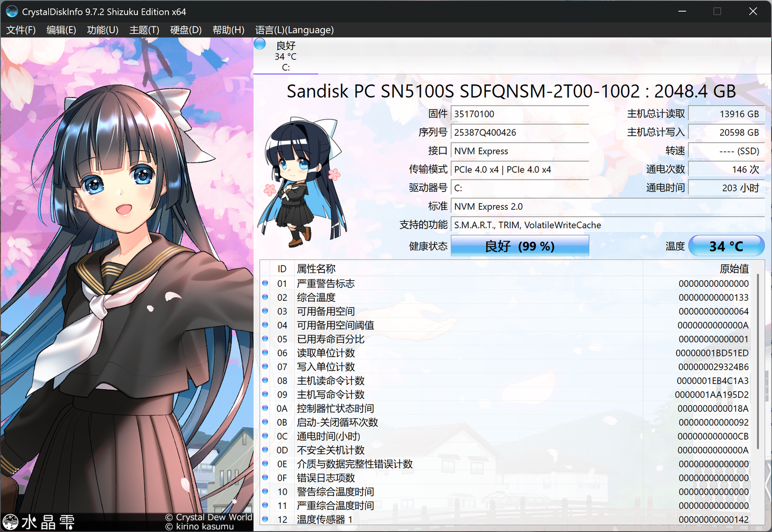Click the firmware field showing 35170100

pyautogui.click(x=520, y=114)
